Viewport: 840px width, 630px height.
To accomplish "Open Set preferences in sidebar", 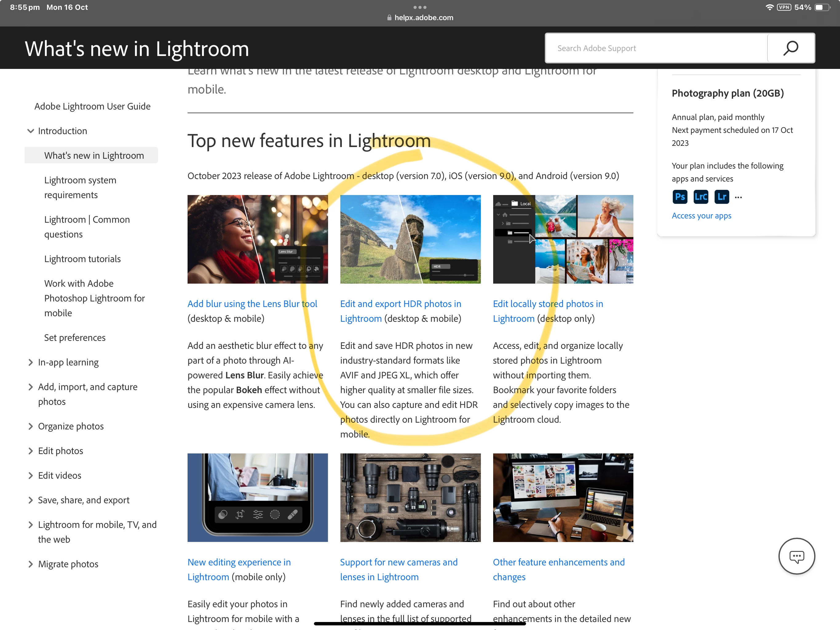I will (x=75, y=337).
